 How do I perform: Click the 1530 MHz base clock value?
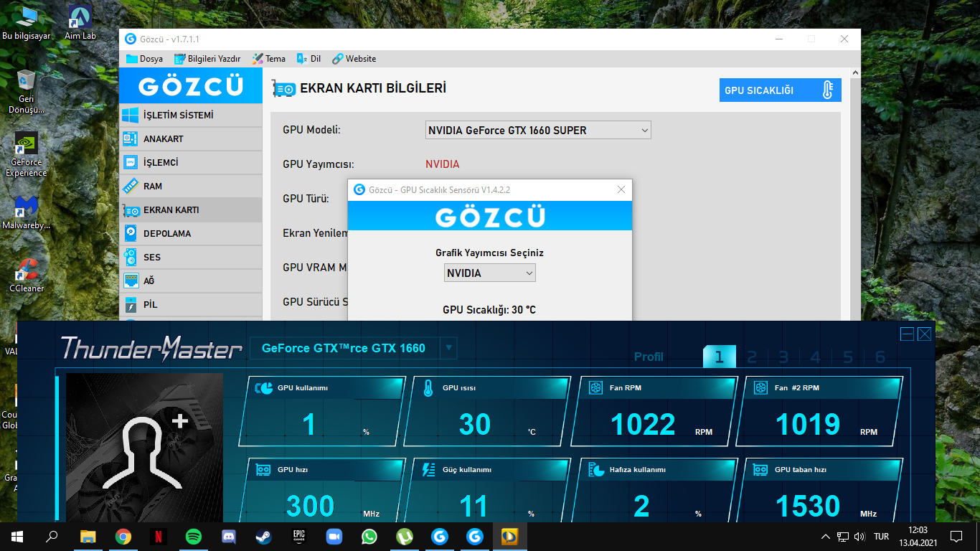(808, 507)
